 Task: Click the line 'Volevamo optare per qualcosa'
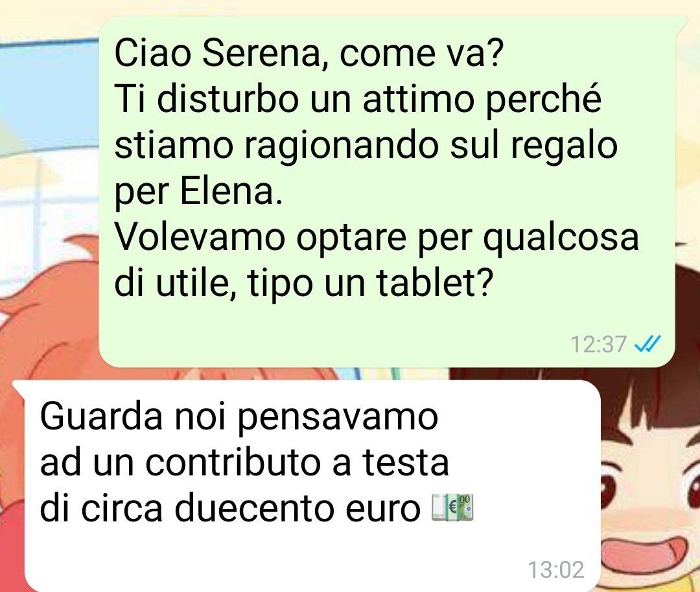click(377, 238)
